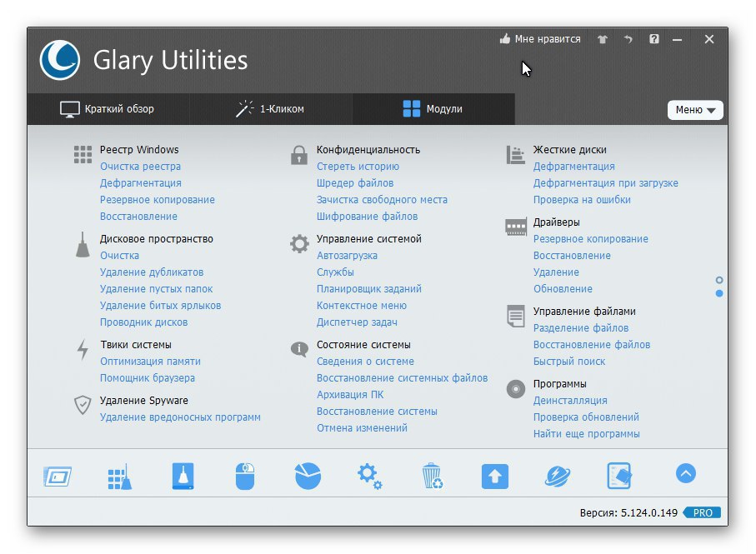Open the registry cleaner grid-and-broom toolbar icon
756x554 pixels.
pyautogui.click(x=119, y=477)
